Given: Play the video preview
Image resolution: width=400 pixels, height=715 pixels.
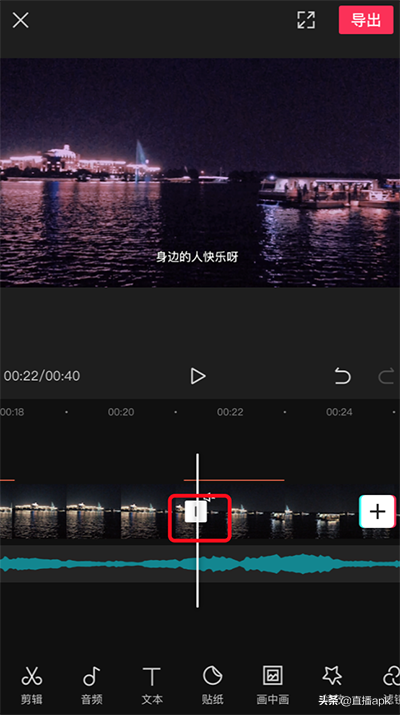Looking at the screenshot, I should pyautogui.click(x=197, y=376).
